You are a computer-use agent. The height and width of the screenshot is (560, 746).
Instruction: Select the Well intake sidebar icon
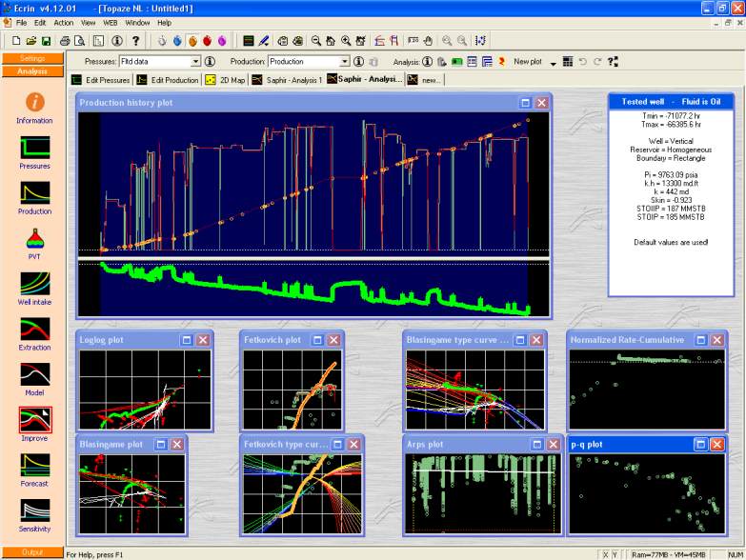pyautogui.click(x=34, y=283)
